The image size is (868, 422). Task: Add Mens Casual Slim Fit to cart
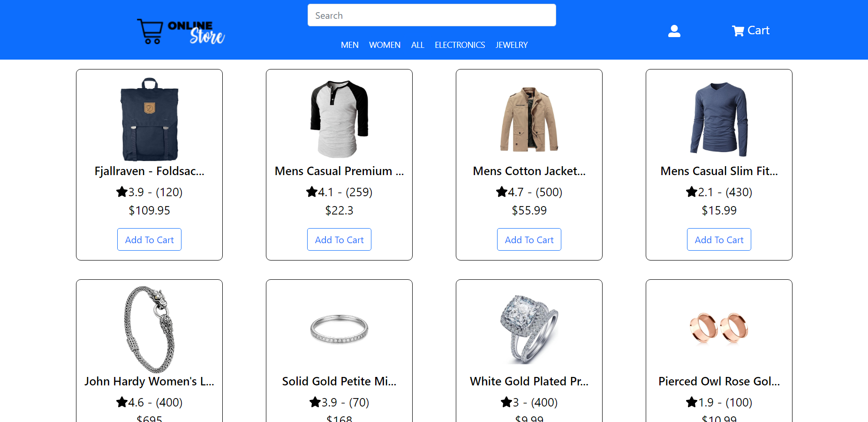[x=719, y=239]
